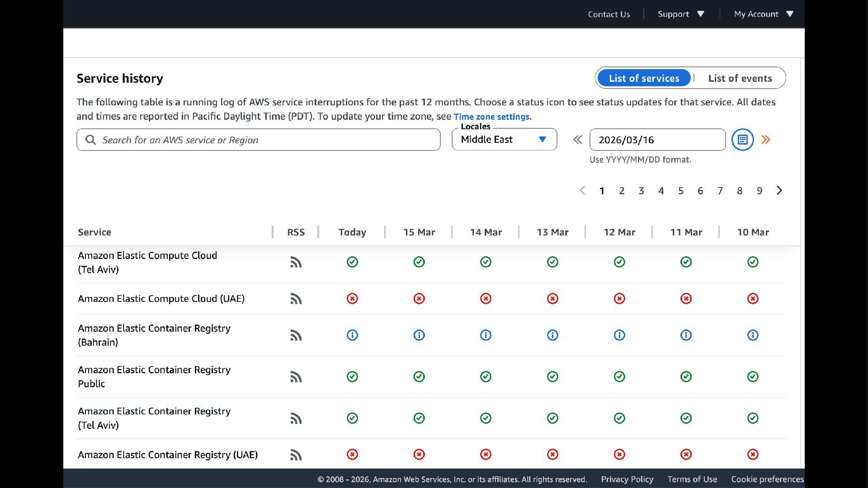The height and width of the screenshot is (488, 868).
Task: Expand the My Account menu
Action: click(x=764, y=14)
